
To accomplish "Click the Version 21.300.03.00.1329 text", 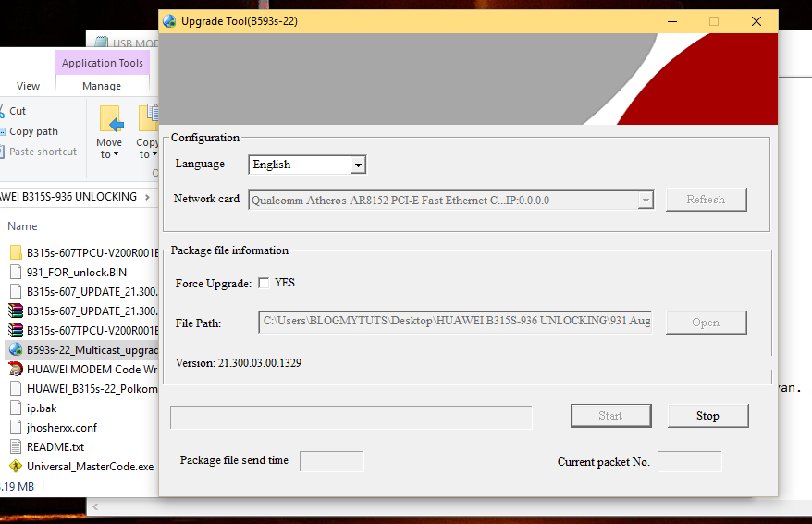I will point(239,363).
